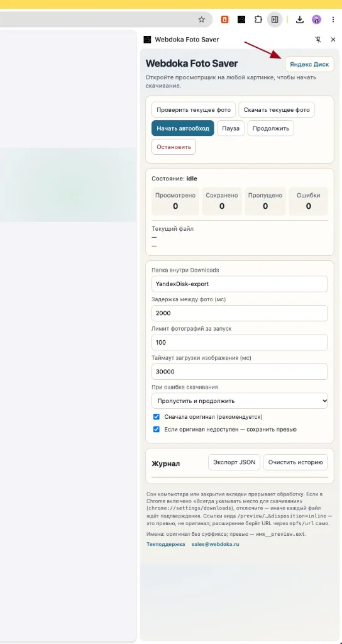
Task: Uncheck 'Сначала оригинал (рекомендуется)' checkbox
Action: pyautogui.click(x=157, y=416)
